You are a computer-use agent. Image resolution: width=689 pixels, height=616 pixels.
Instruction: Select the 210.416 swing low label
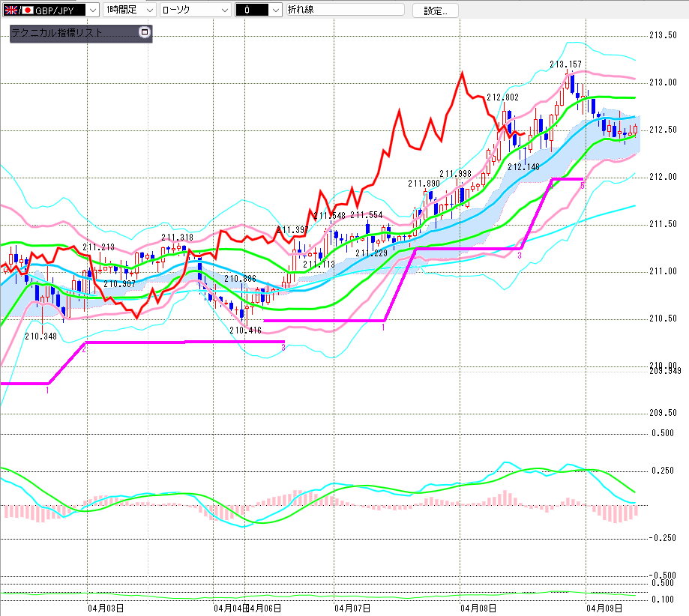coord(245,330)
